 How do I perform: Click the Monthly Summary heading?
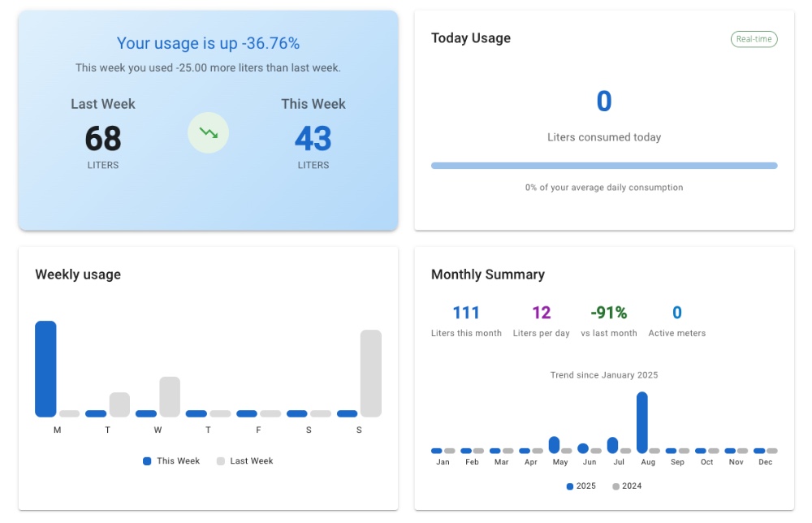487,274
